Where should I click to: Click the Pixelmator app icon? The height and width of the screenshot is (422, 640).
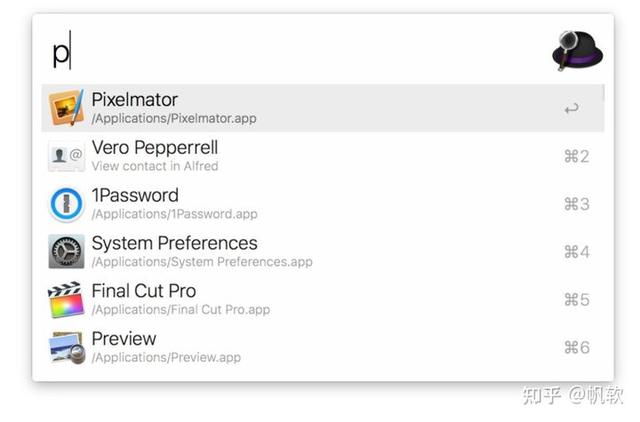click(67, 108)
